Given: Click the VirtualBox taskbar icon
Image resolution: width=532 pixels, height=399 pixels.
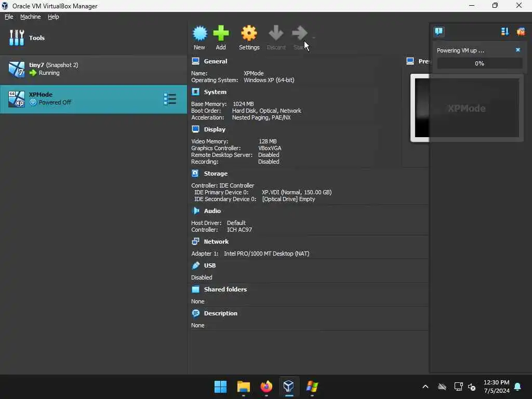Looking at the screenshot, I should [289, 387].
